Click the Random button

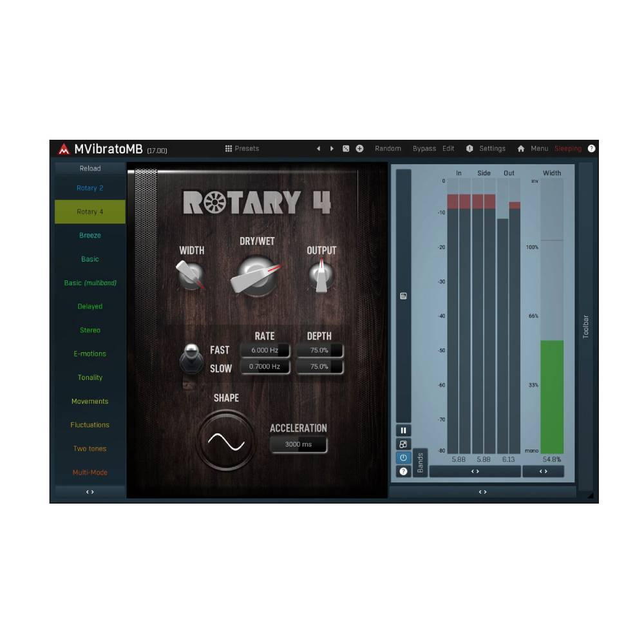388,149
